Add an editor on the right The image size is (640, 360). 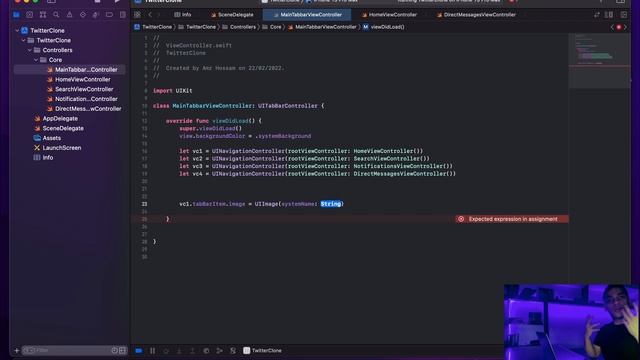click(x=624, y=15)
